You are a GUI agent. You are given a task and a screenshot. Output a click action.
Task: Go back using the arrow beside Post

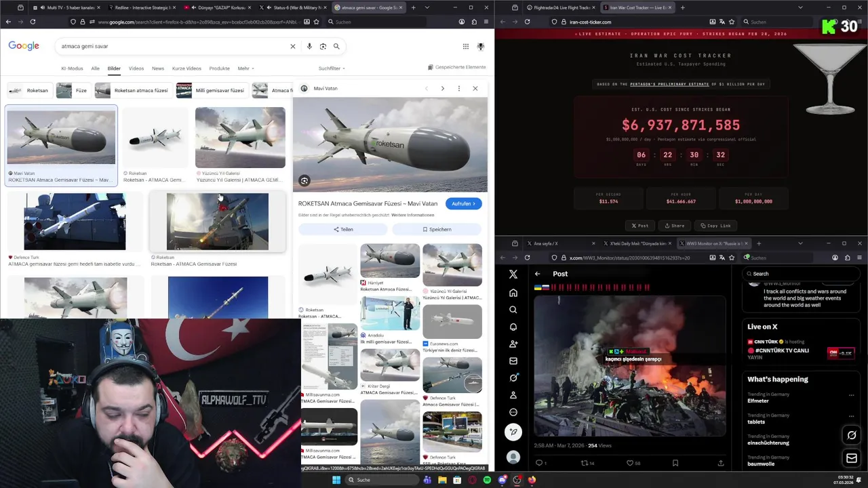[x=538, y=274]
